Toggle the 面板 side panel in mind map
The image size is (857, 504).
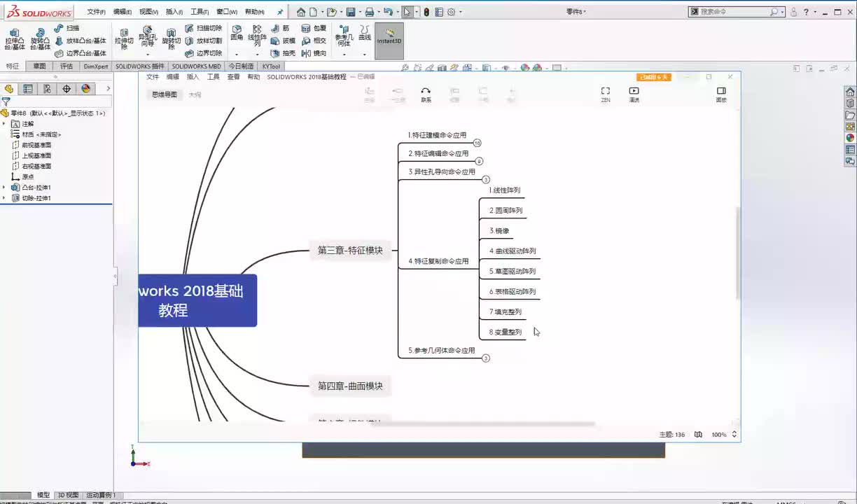point(721,94)
